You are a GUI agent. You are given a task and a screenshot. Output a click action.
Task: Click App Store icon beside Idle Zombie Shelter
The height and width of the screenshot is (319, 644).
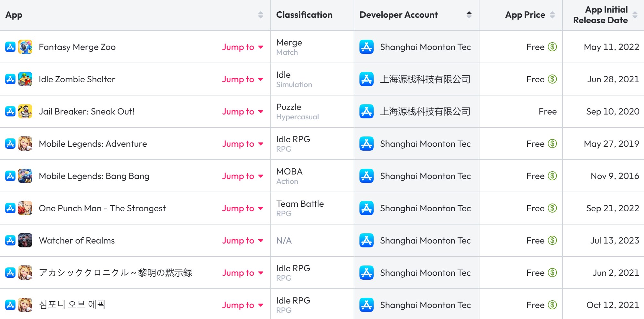coord(10,79)
